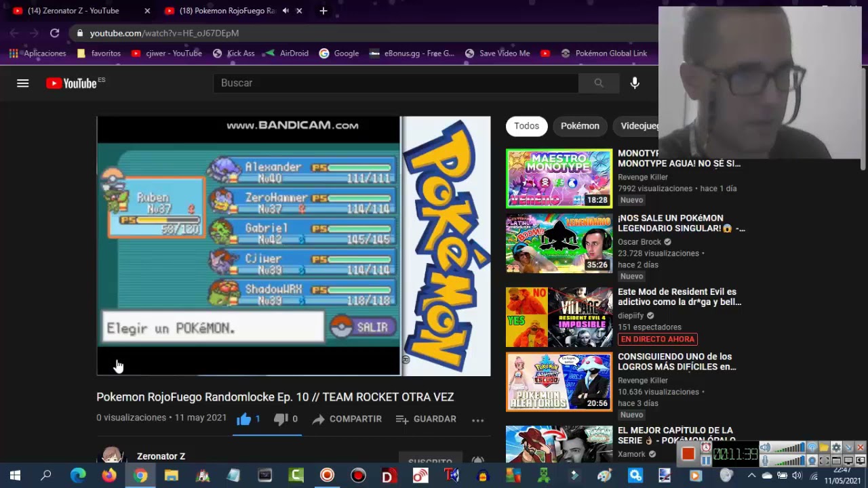Open File Explorer from taskbar
The width and height of the screenshot is (868, 488).
pyautogui.click(x=172, y=475)
